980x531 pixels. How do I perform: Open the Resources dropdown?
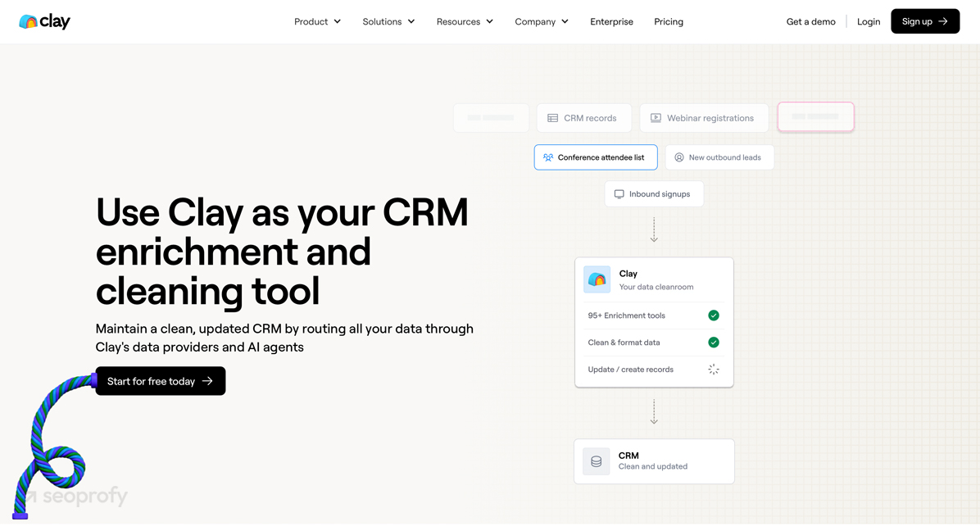coord(465,21)
